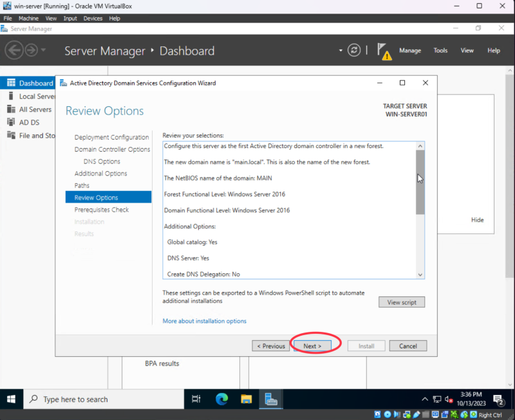Screen dimensions: 515x420
Task: Click the View script button
Action: point(402,302)
